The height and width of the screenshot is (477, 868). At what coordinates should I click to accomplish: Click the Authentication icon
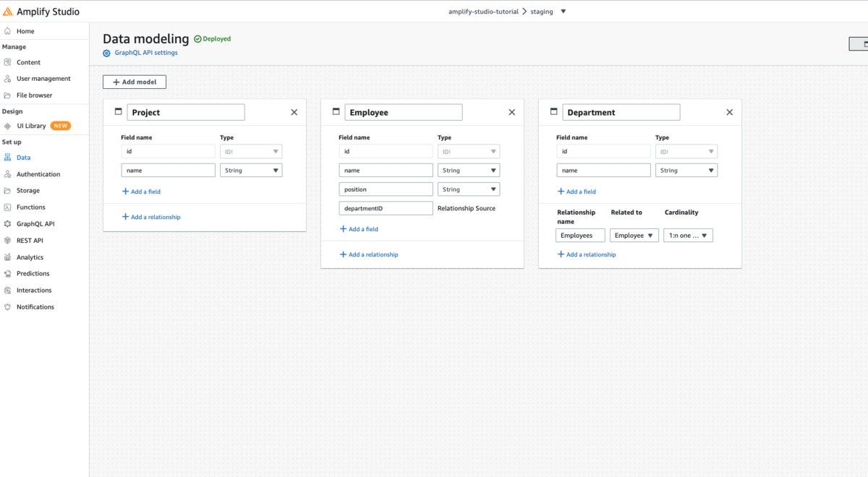[x=7, y=174]
